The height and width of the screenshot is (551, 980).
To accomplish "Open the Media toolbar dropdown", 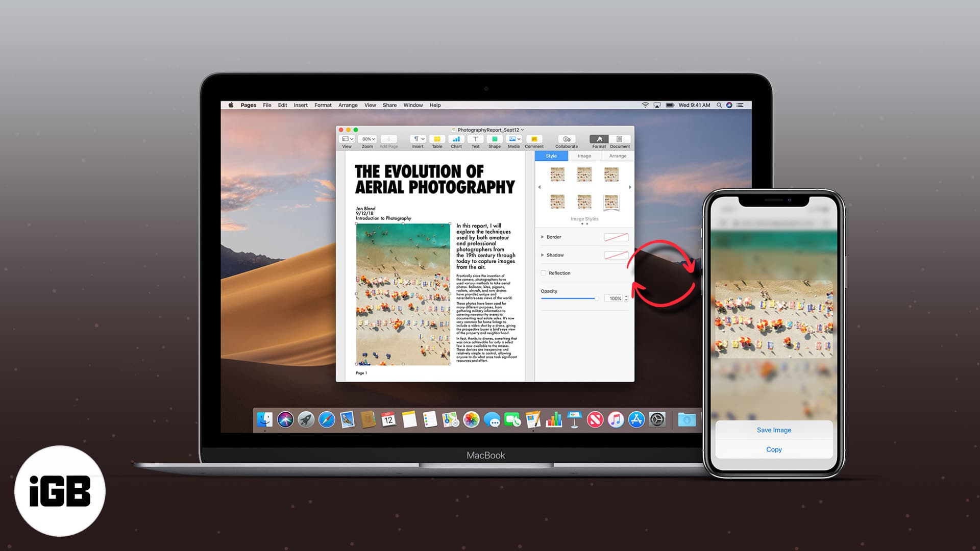I will pos(514,139).
